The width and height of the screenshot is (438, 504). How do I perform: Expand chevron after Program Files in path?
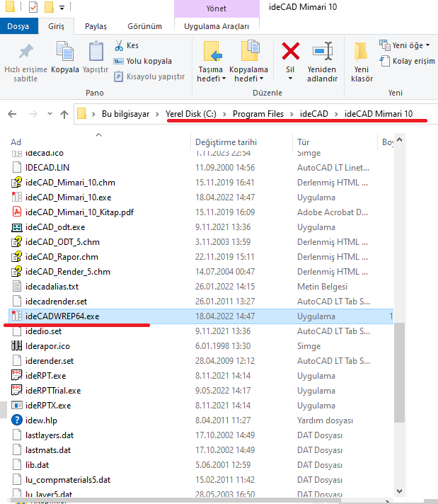click(x=292, y=114)
